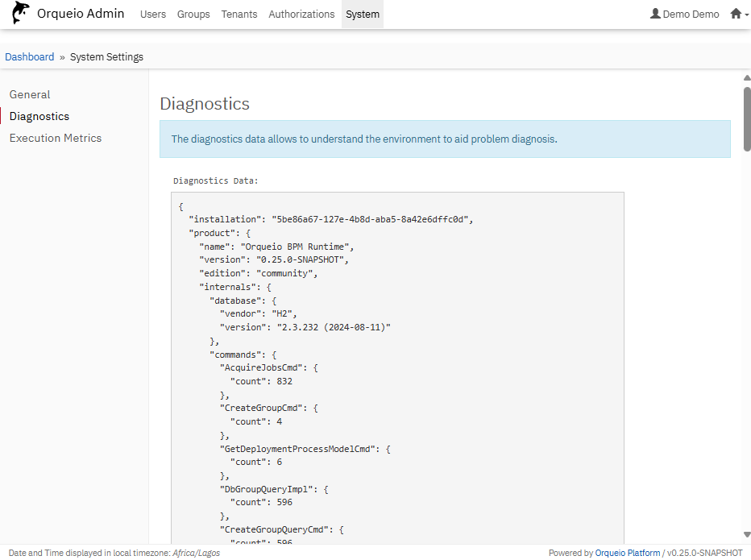
Task: Select the System navigation item
Action: 363,14
